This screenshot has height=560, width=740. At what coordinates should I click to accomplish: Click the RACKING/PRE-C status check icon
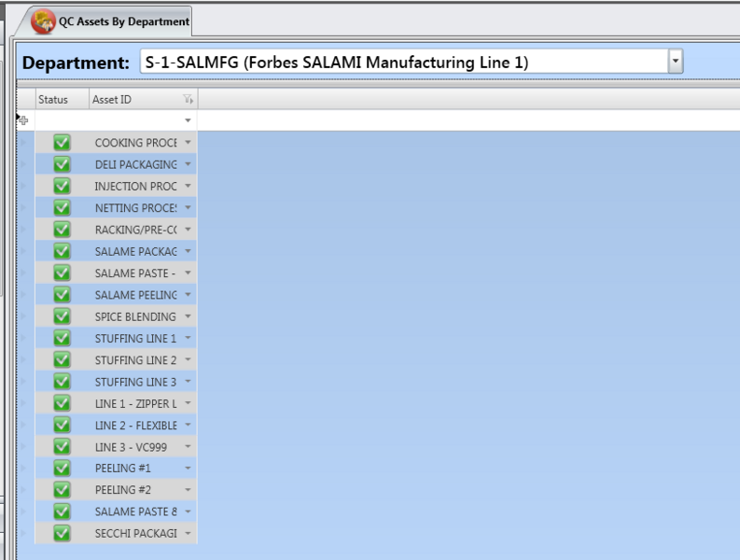coord(62,230)
